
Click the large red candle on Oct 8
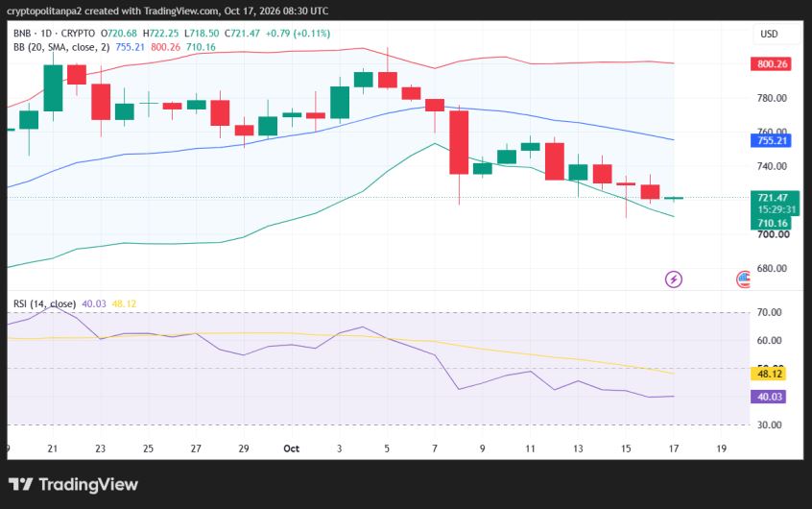pos(459,142)
